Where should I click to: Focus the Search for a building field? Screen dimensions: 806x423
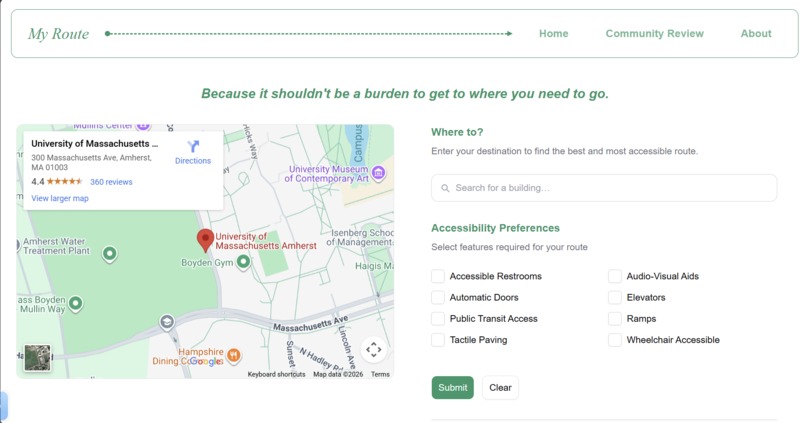click(604, 188)
